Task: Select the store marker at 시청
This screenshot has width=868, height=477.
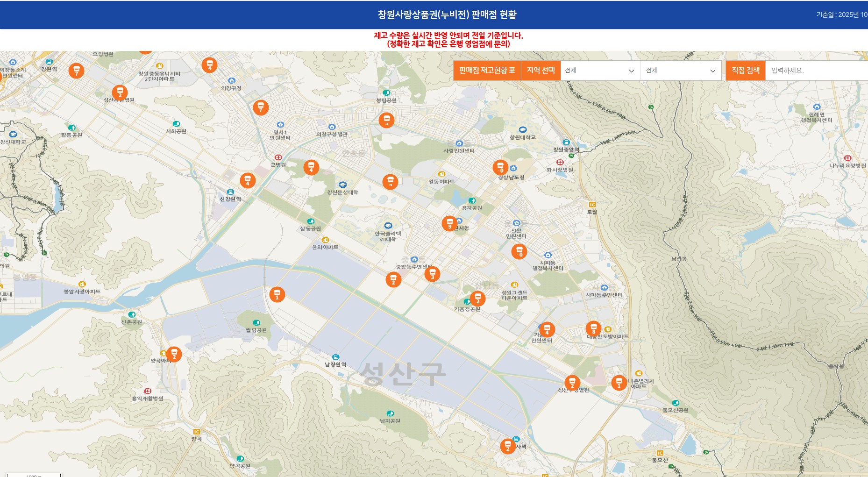Action: [449, 223]
